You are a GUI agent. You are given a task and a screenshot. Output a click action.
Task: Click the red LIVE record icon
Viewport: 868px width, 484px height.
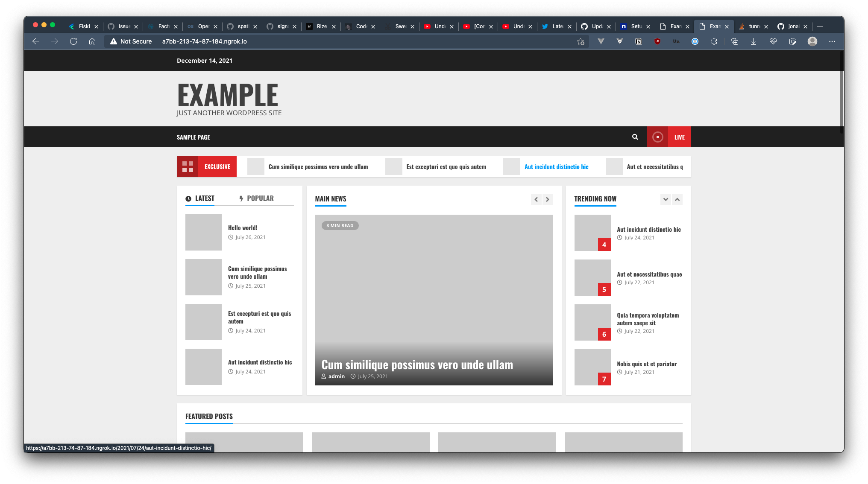click(657, 137)
